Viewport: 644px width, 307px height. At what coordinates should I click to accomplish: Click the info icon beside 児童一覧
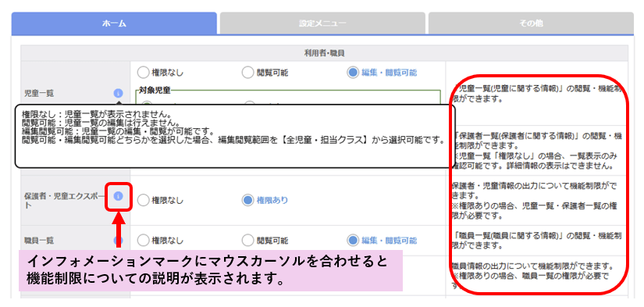[119, 93]
